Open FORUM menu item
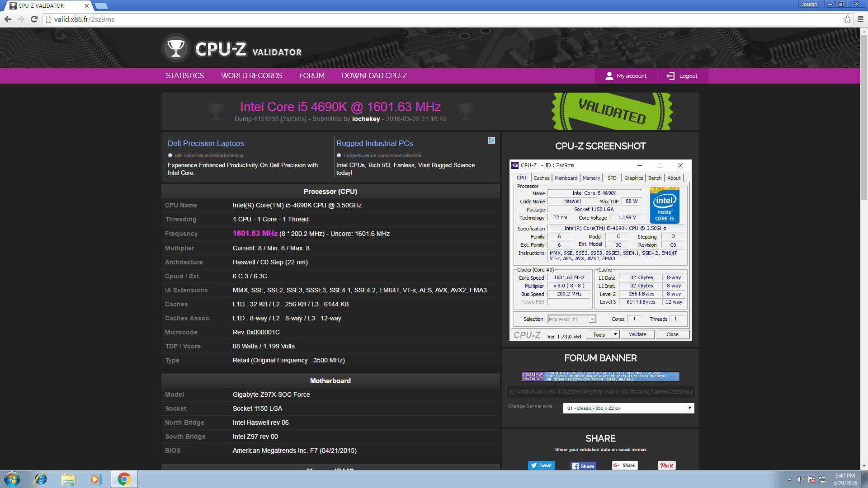This screenshot has height=488, width=868. (311, 76)
